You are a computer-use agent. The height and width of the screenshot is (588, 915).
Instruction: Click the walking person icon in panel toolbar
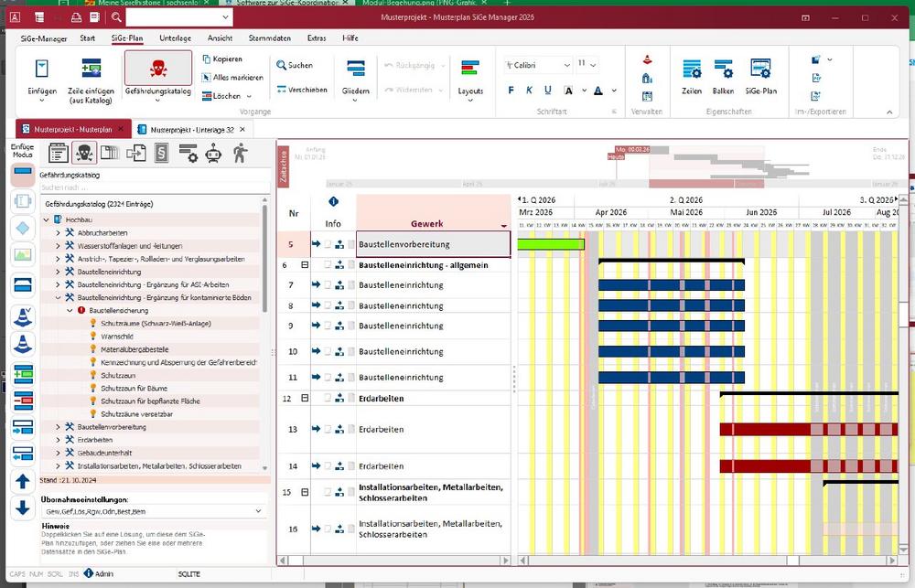240,153
